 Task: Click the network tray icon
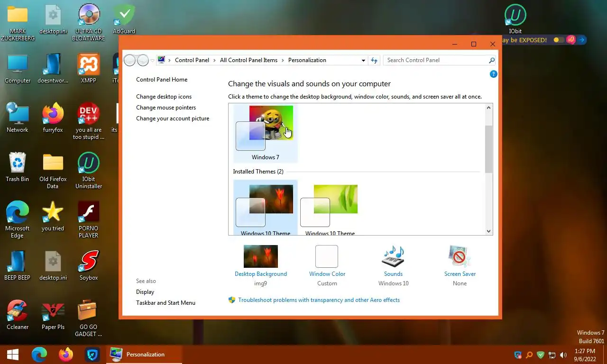tap(552, 355)
